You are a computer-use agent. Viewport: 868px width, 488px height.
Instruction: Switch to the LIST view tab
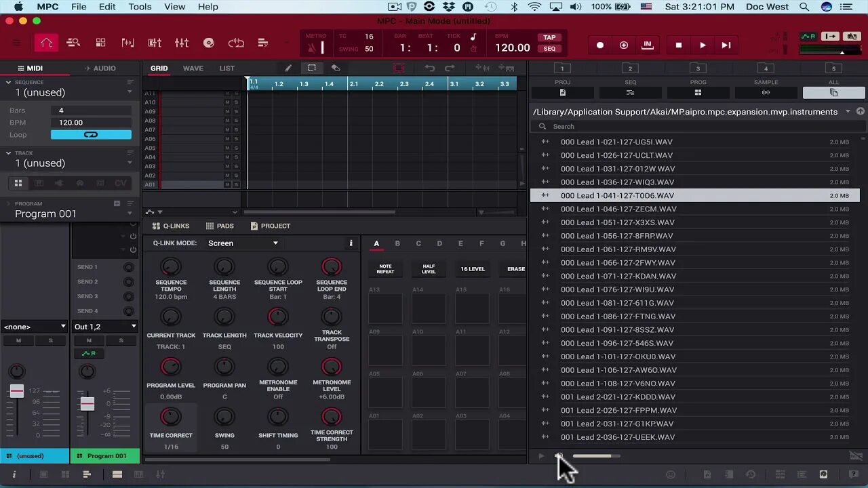[226, 68]
